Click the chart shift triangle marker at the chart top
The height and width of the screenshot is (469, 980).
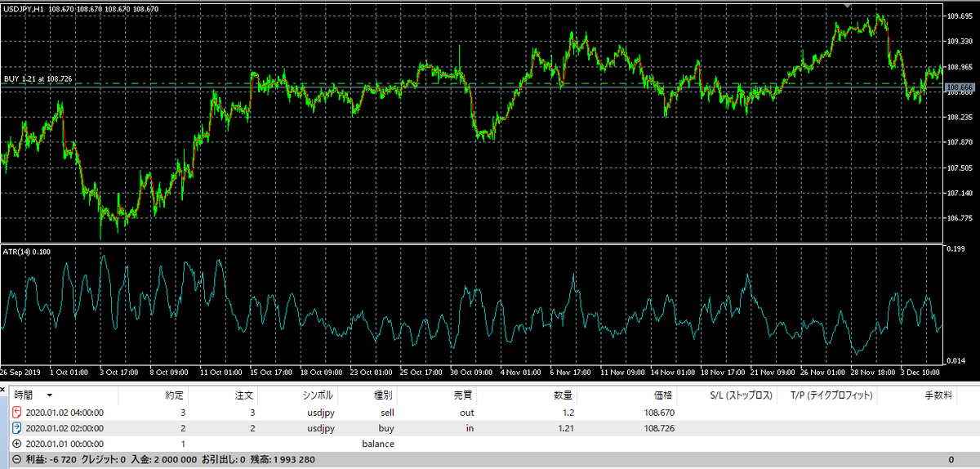pos(849,5)
